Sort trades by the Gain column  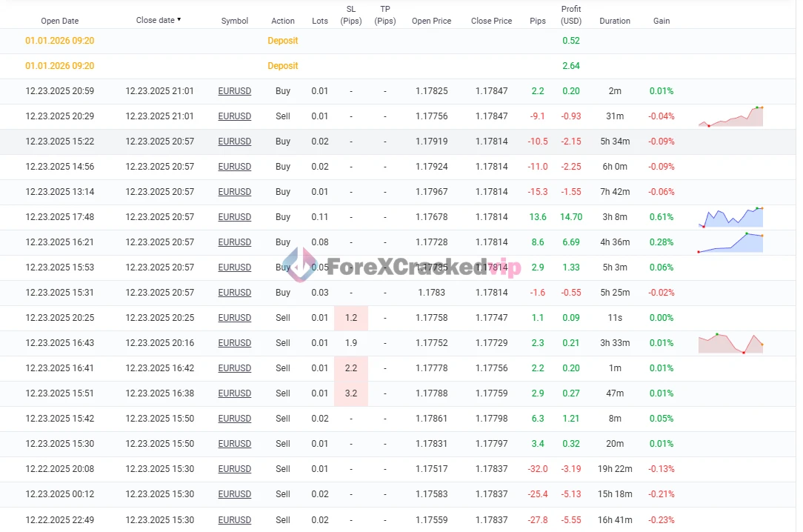pyautogui.click(x=661, y=21)
